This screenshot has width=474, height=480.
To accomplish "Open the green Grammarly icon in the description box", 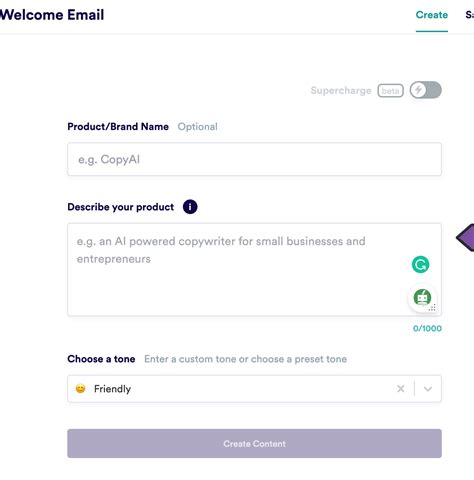I will pyautogui.click(x=420, y=265).
